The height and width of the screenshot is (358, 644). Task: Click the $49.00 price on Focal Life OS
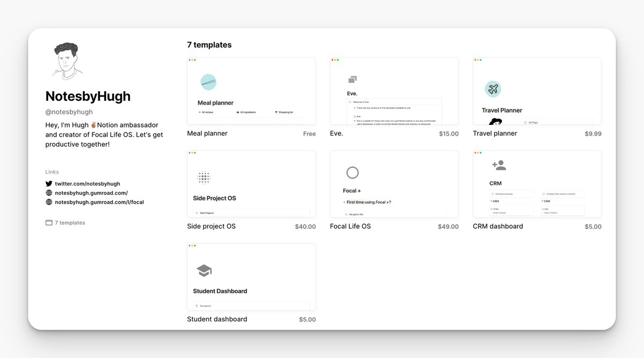point(448,227)
